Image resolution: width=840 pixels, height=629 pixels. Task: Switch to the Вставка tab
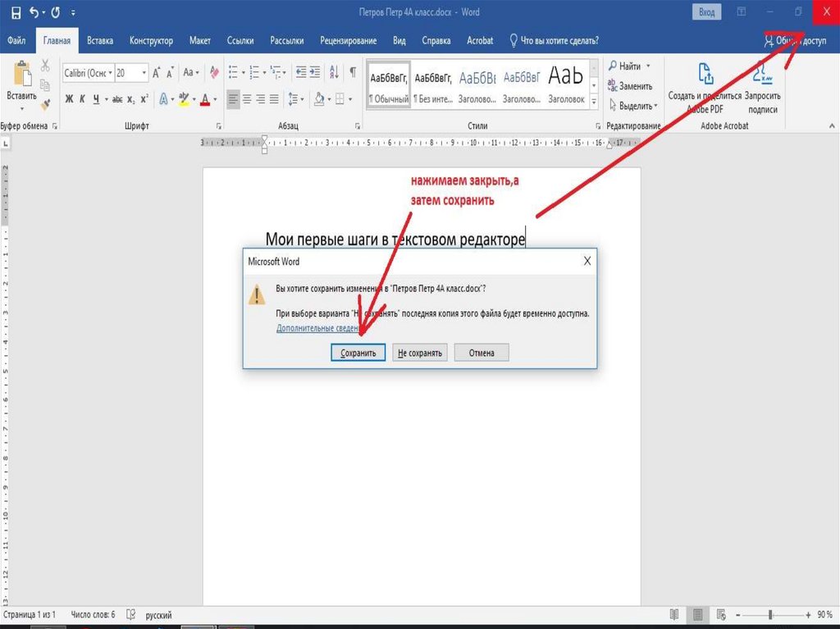tap(99, 41)
